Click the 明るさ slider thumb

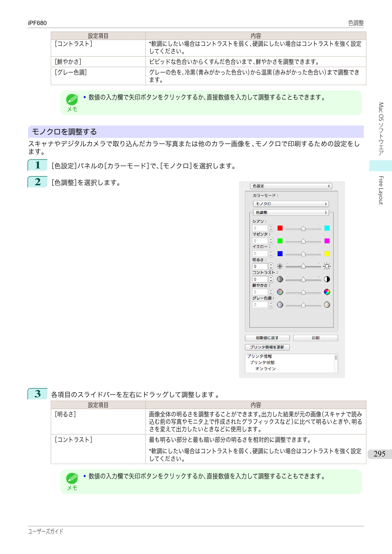pos(303,266)
